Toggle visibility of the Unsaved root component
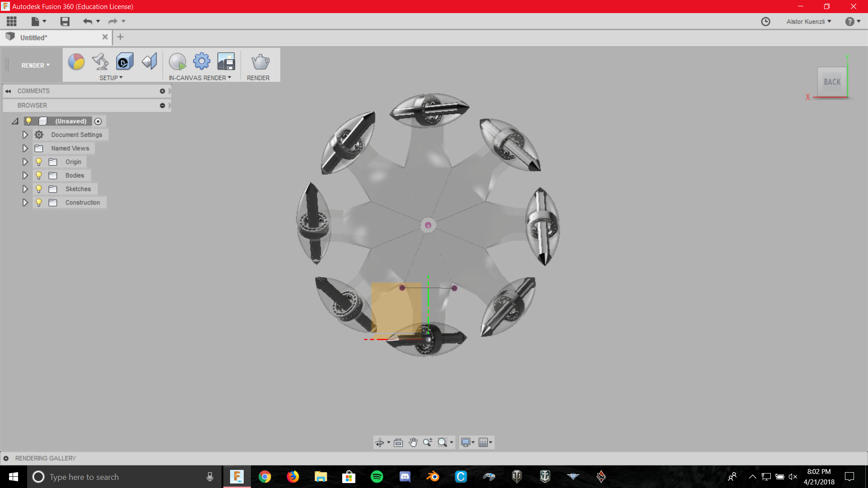The width and height of the screenshot is (868, 488). pyautogui.click(x=28, y=121)
